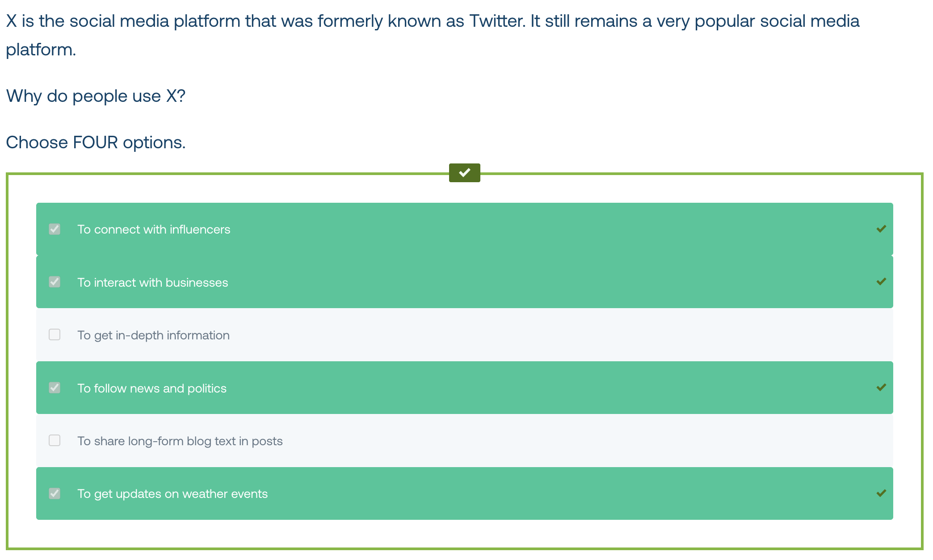Select the 'To interact with businesses' label
933x560 pixels.
click(x=153, y=282)
